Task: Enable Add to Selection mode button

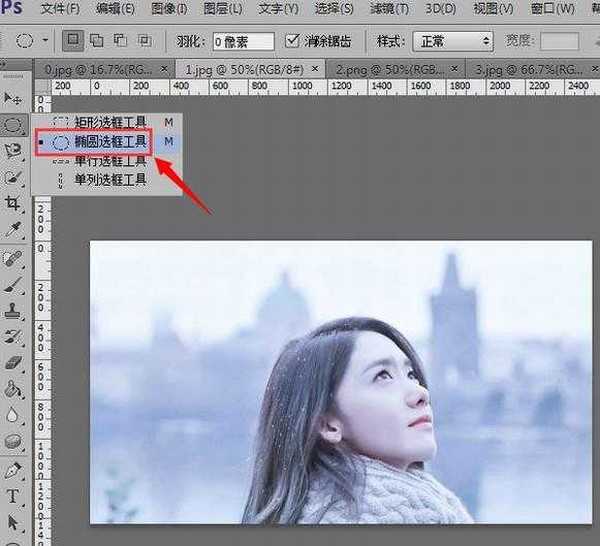Action: pos(97,42)
